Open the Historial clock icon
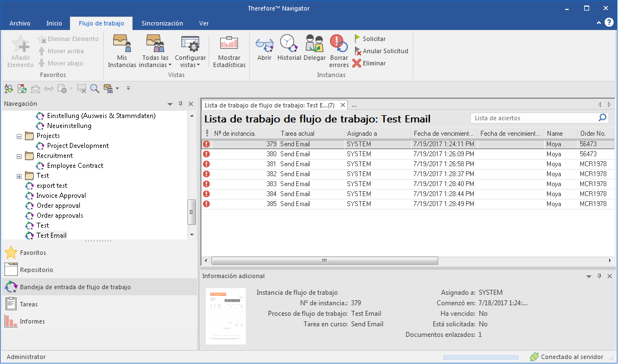Screen dimensions: 618x364 point(289,43)
